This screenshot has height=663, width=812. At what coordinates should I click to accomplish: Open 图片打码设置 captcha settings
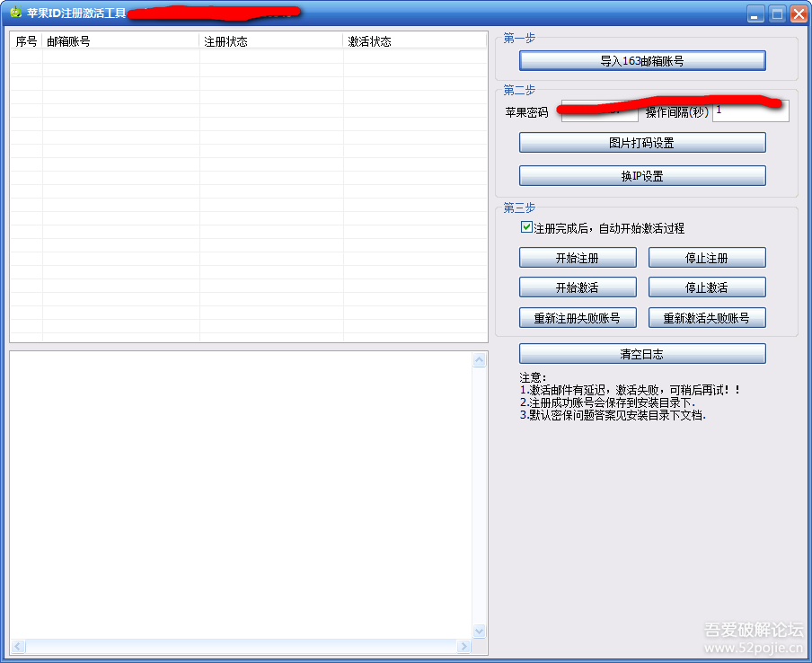[x=641, y=142]
